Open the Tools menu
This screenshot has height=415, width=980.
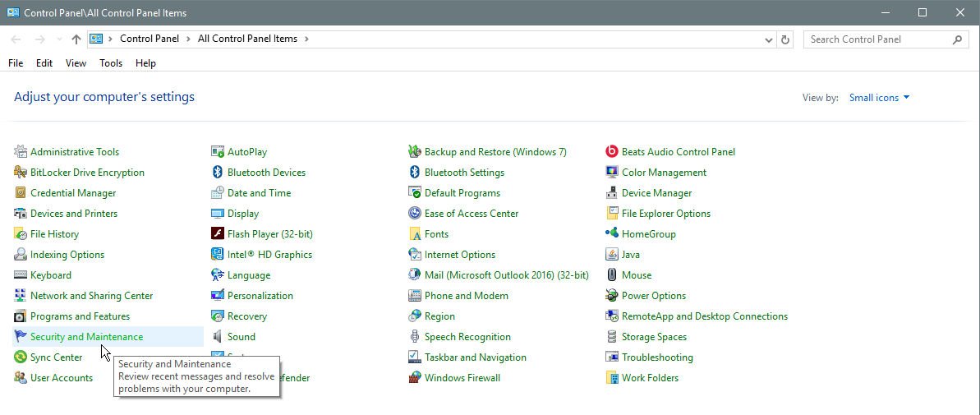tap(111, 63)
